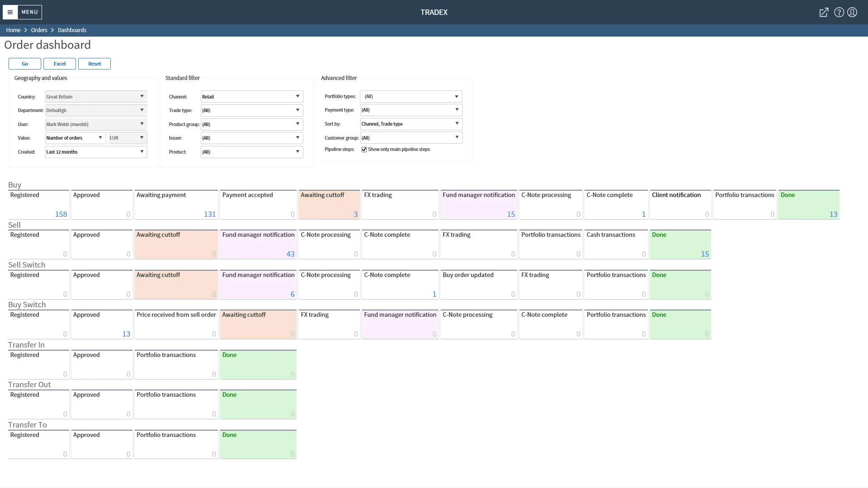This screenshot has height=488, width=868.
Task: Click Sell Fund manager notification tile 43
Action: pos(258,244)
